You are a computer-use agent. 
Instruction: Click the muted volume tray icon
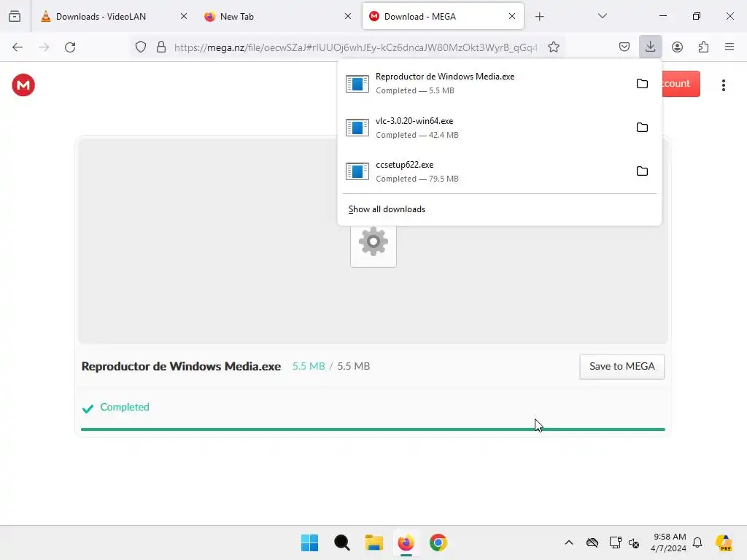634,542
